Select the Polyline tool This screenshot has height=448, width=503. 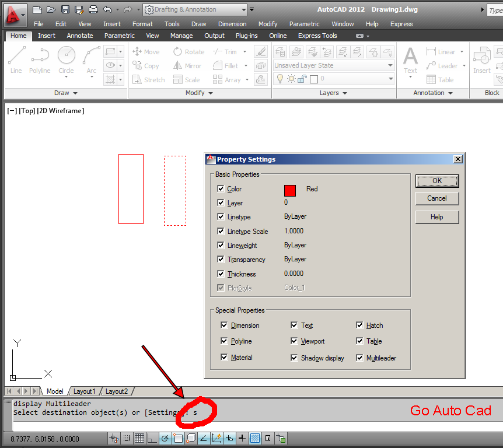40,60
